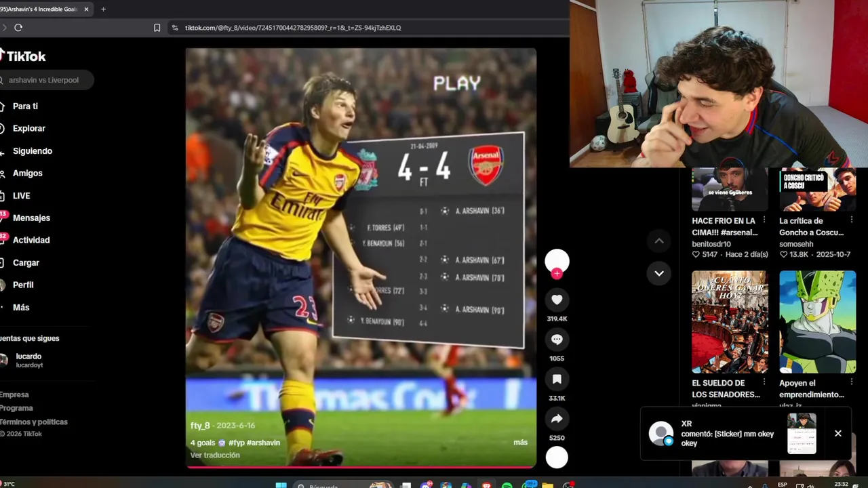Open Mensajes inbox
The height and width of the screenshot is (488, 868).
pyautogui.click(x=31, y=218)
